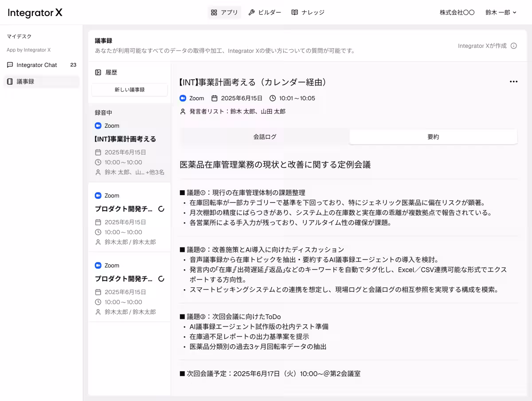Click the 履歴 history icon
The height and width of the screenshot is (401, 532).
(97, 72)
